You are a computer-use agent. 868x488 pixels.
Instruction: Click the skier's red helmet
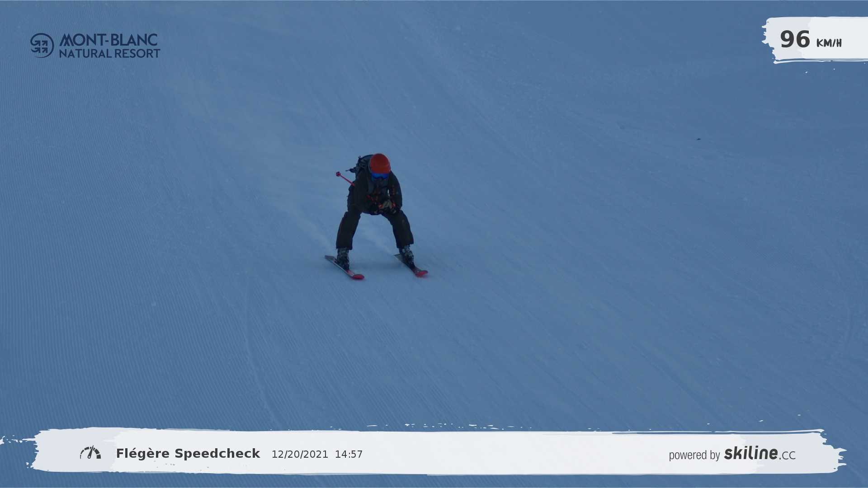point(380,163)
